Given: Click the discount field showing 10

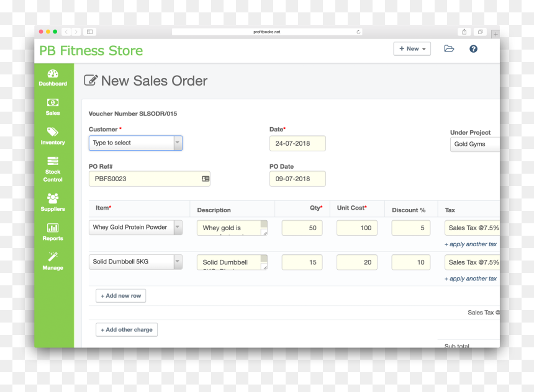Looking at the screenshot, I should click(x=410, y=262).
